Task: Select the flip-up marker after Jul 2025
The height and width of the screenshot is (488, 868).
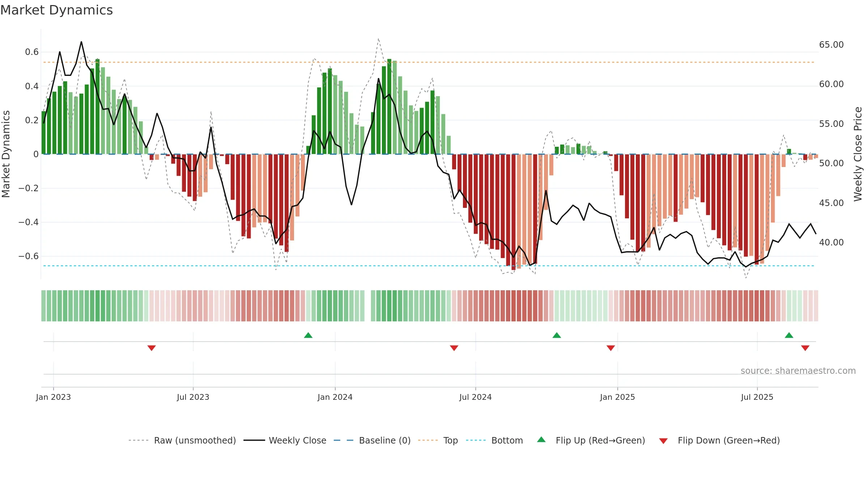Action: point(789,335)
